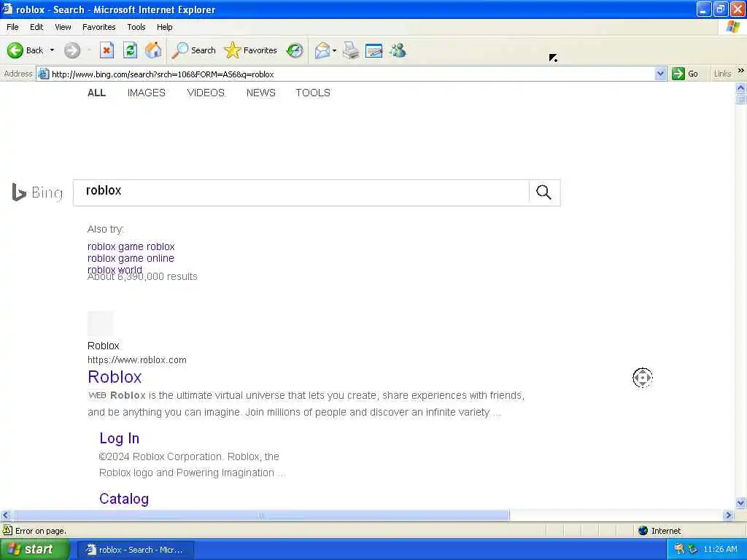The image size is (747, 560).
Task: Click the system tray clock 11:26 AM
Action: click(720, 550)
